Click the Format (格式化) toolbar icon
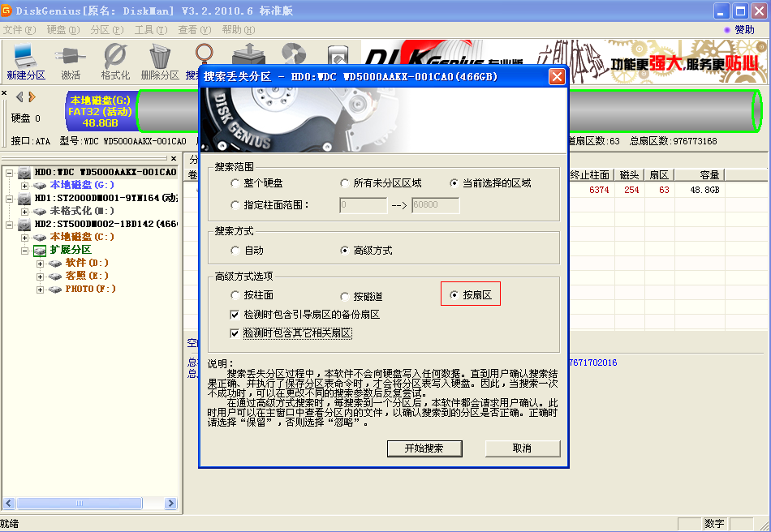The height and width of the screenshot is (532, 771). point(115,62)
